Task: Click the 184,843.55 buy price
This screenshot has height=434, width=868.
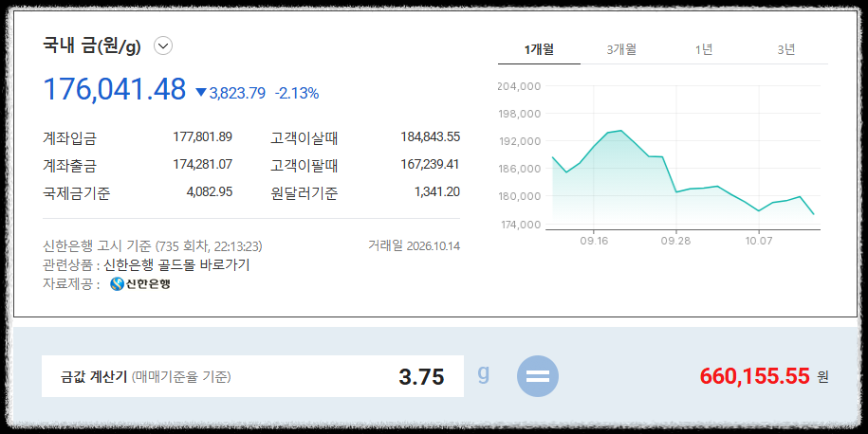Action: coord(430,136)
